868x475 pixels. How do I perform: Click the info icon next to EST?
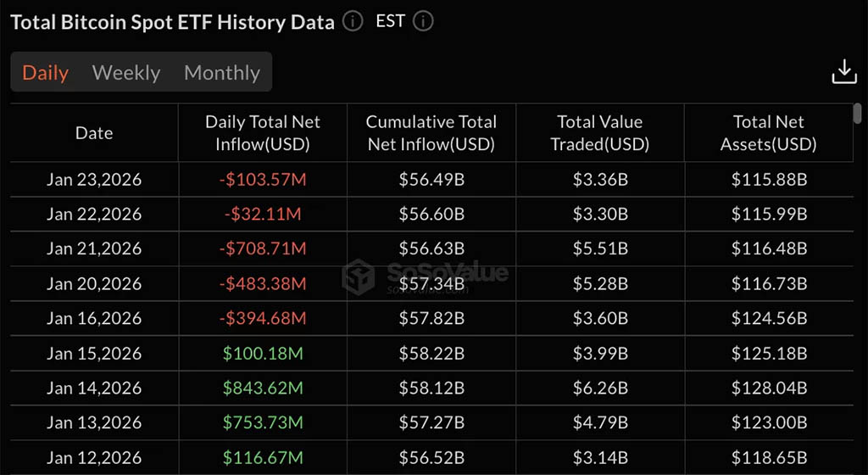click(423, 21)
